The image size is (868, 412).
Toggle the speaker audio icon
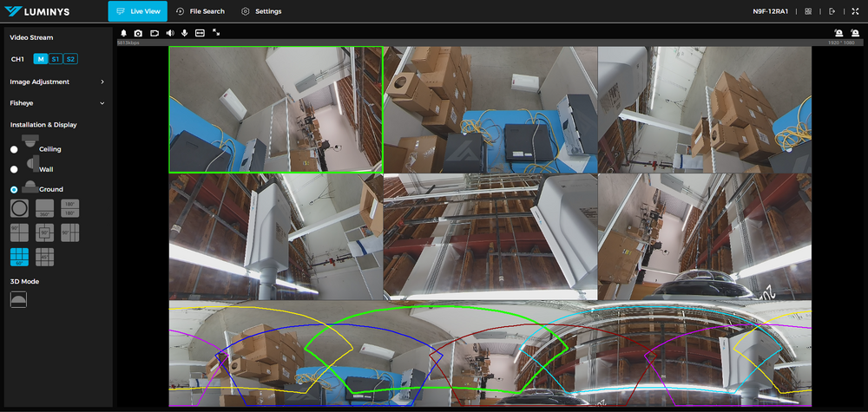point(169,33)
